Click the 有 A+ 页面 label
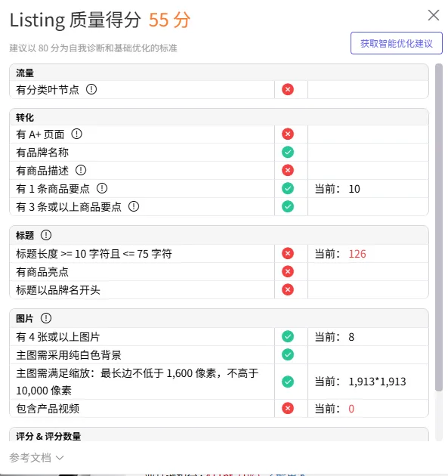The image size is (448, 476). pyautogui.click(x=40, y=134)
